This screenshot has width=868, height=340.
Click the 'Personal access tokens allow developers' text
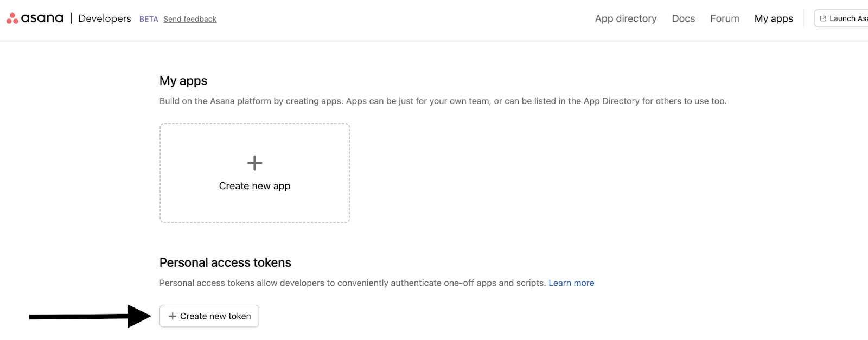coord(353,283)
